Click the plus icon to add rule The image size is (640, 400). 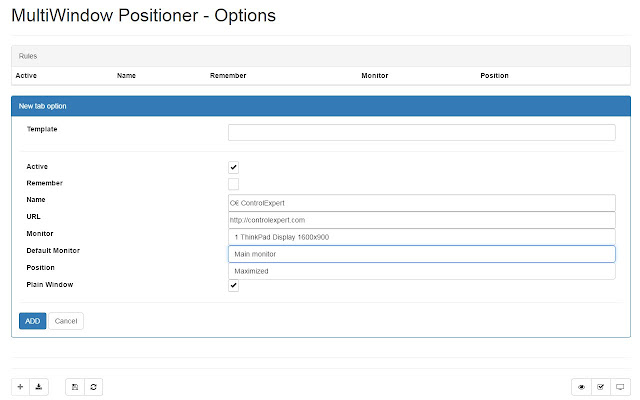click(x=21, y=386)
